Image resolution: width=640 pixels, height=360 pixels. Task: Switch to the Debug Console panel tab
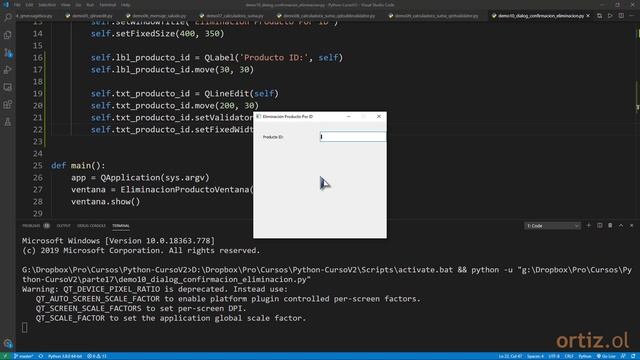(91, 226)
